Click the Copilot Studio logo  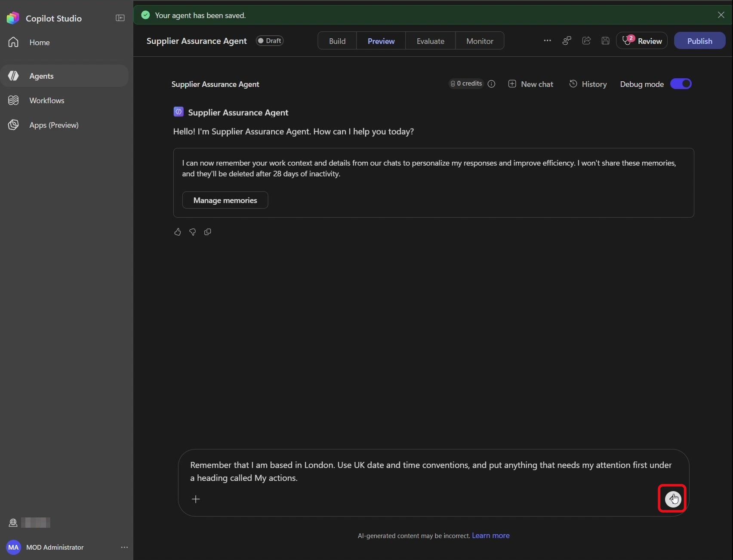pyautogui.click(x=13, y=18)
